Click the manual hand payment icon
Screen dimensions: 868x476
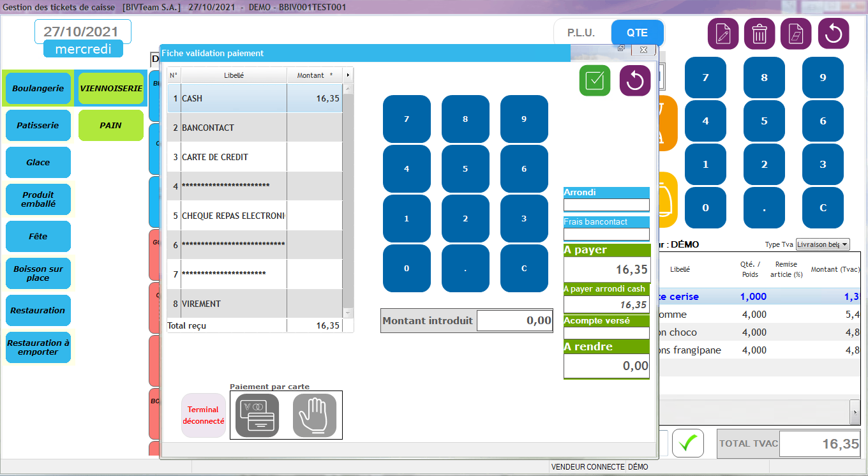pyautogui.click(x=315, y=415)
